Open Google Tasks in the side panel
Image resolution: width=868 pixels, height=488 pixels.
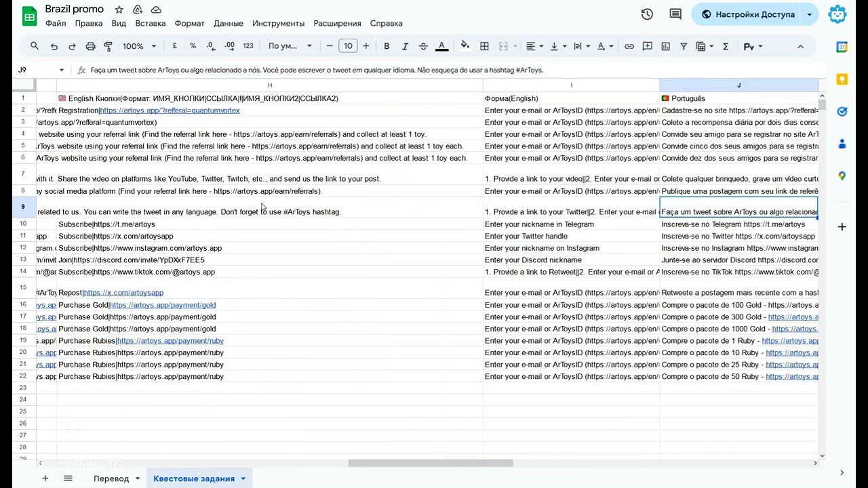click(x=842, y=112)
